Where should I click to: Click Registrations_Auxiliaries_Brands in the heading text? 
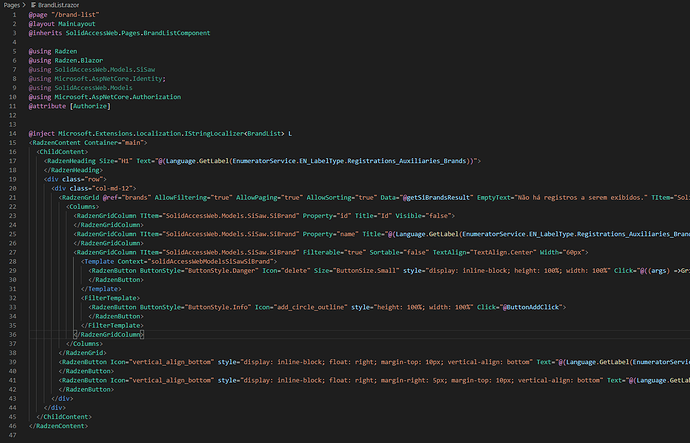point(406,161)
